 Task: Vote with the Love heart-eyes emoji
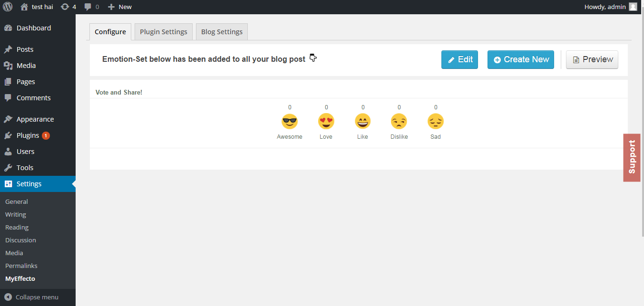click(326, 122)
